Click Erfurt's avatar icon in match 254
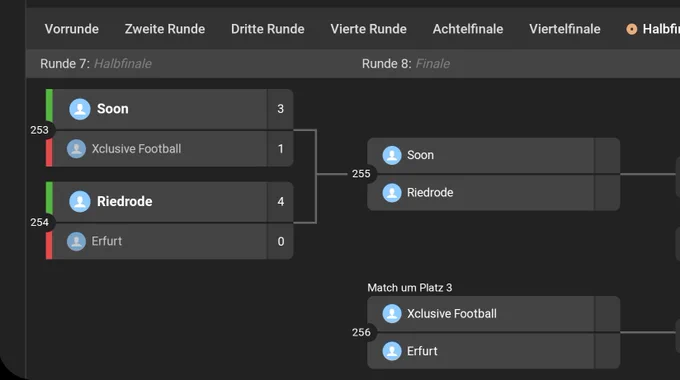 click(x=76, y=241)
